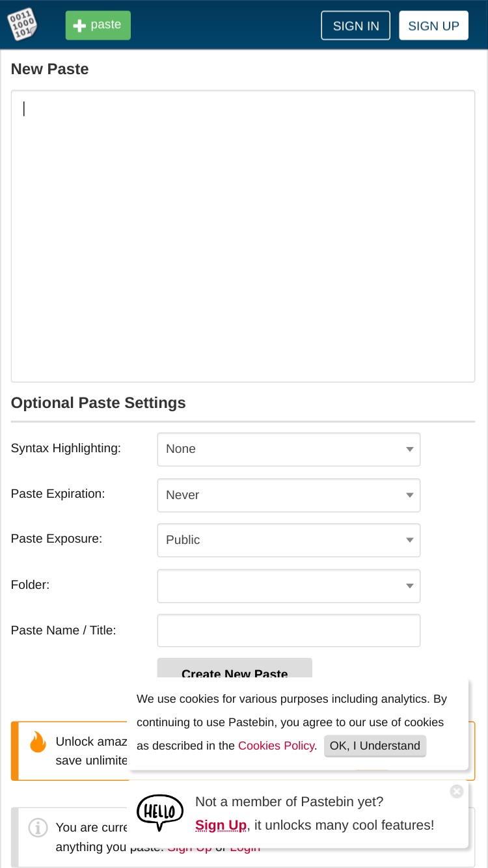Image resolution: width=488 pixels, height=868 pixels.
Task: Open the Folder dropdown
Action: click(x=289, y=586)
